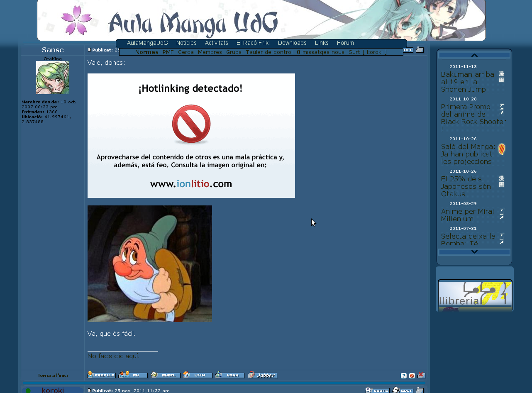This screenshot has height=393, width=532.
Task: Report koroki's post with the exclamation icon
Action: 420,390
